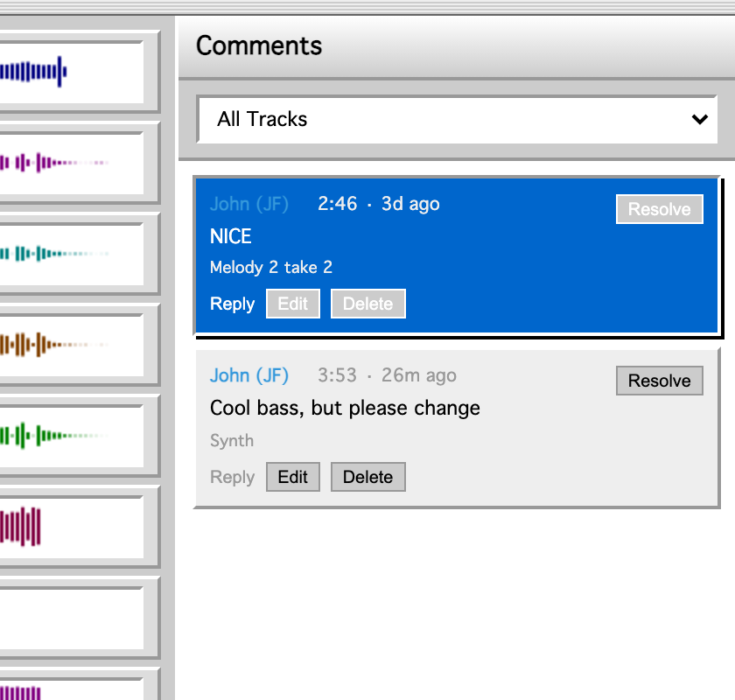Edit the "NICE" comment

pyautogui.click(x=292, y=303)
